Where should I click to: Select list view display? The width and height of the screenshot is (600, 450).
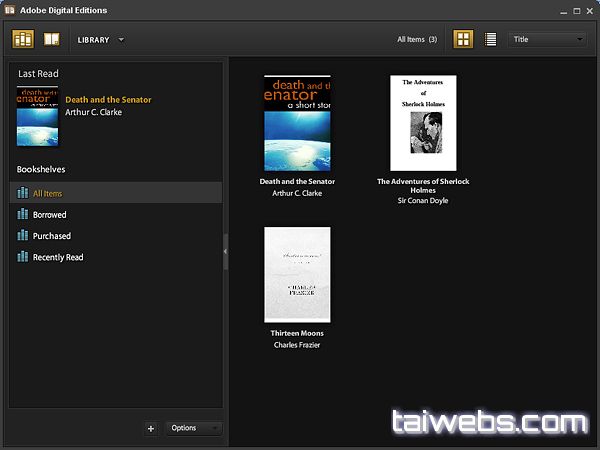coord(490,39)
